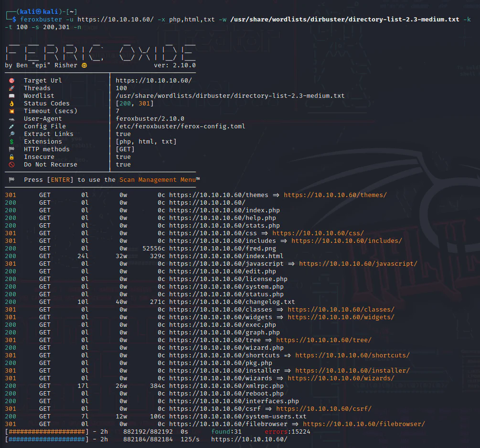Click the help.php result URL

point(222,218)
